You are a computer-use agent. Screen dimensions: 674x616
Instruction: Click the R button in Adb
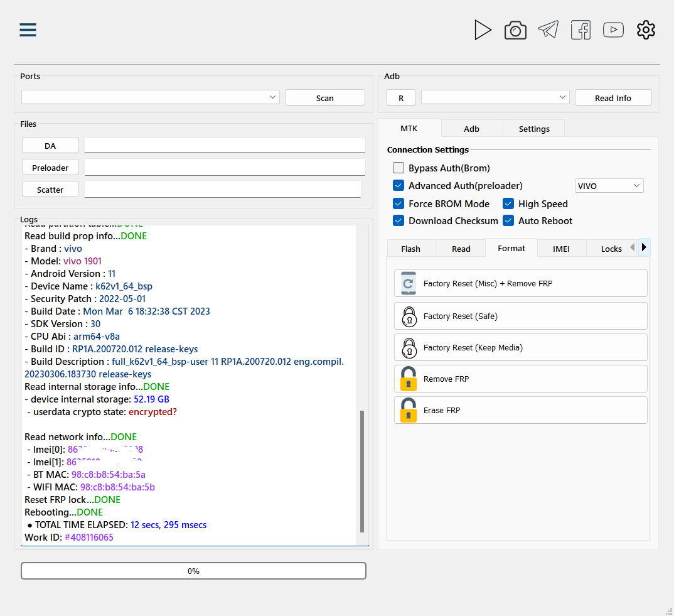click(401, 98)
